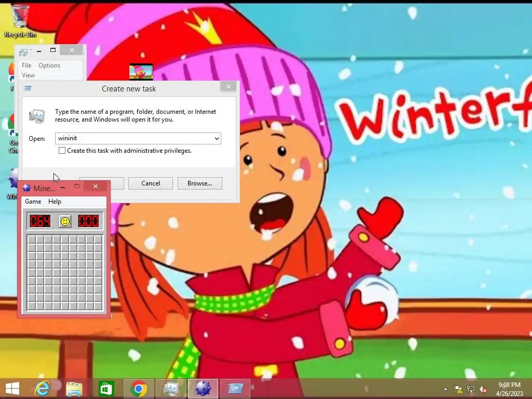532x399 pixels.
Task: Click the Minesweeper smiley face reset button
Action: pyautogui.click(x=65, y=221)
